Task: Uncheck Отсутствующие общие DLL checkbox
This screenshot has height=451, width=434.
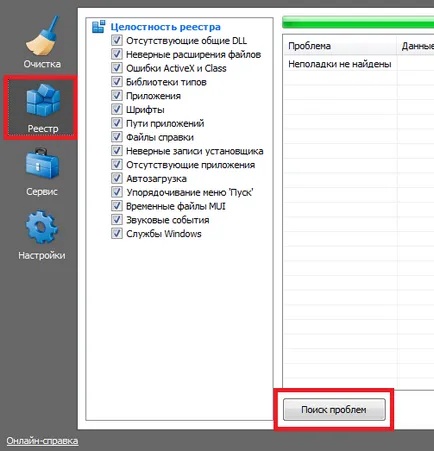Action: [x=117, y=40]
